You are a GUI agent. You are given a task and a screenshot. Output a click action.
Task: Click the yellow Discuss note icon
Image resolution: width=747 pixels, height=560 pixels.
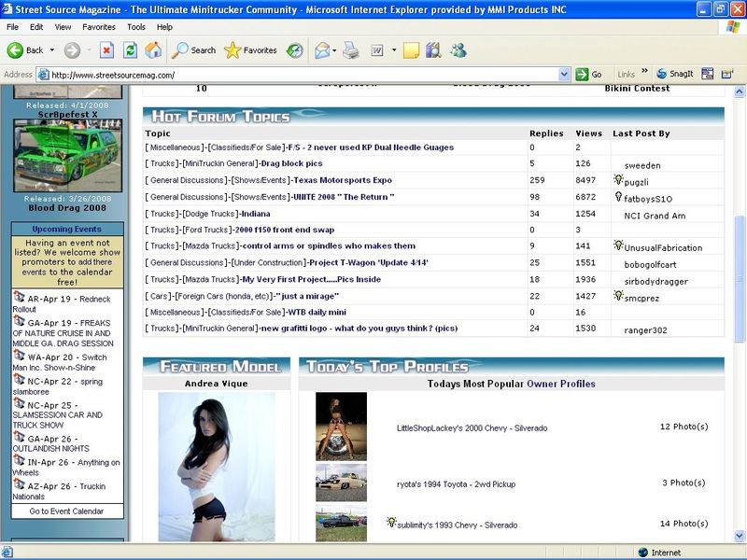[x=411, y=50]
